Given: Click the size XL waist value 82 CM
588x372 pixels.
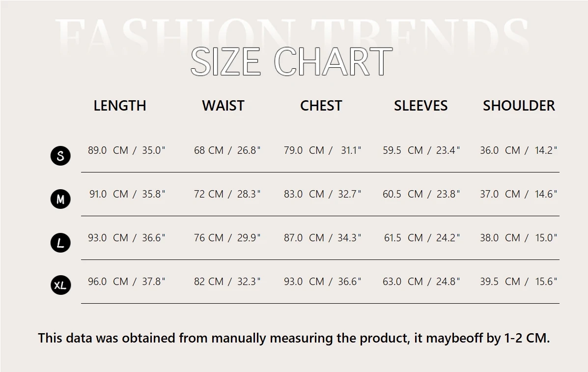Looking at the screenshot, I should 208,282.
